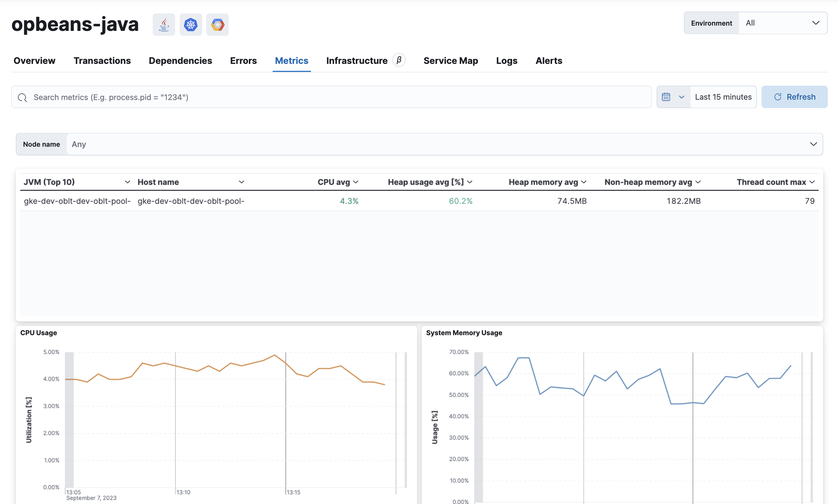Image resolution: width=838 pixels, height=504 pixels.
Task: Open the Thread count max sort chevron
Action: [x=812, y=182]
